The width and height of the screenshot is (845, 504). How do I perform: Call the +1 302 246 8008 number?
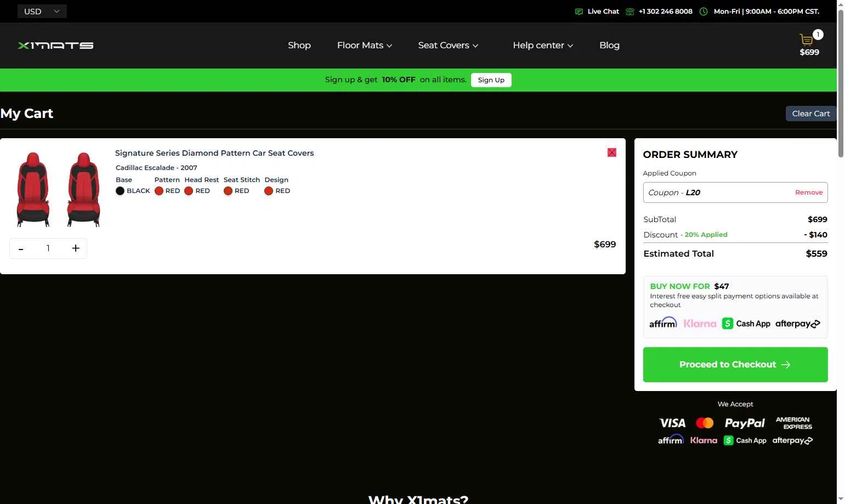(666, 12)
